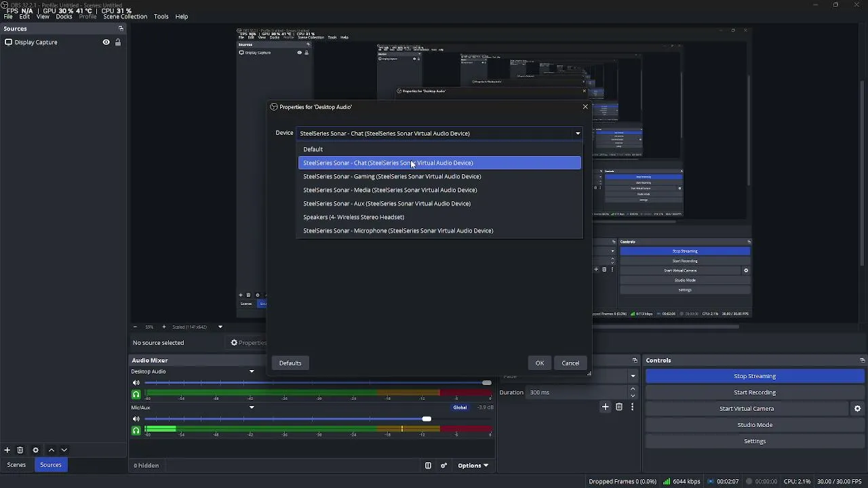Add a transition with the plus icon
Viewport: 868px width, 488px height.
tap(606, 407)
